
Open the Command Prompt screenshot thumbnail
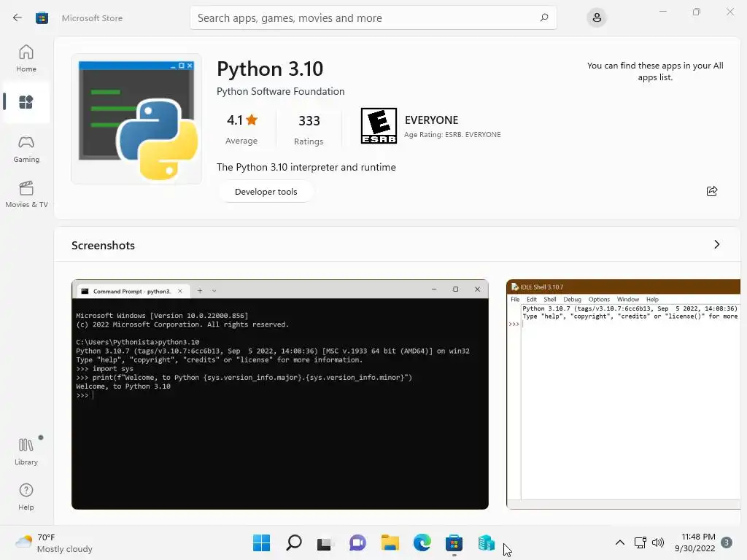280,394
